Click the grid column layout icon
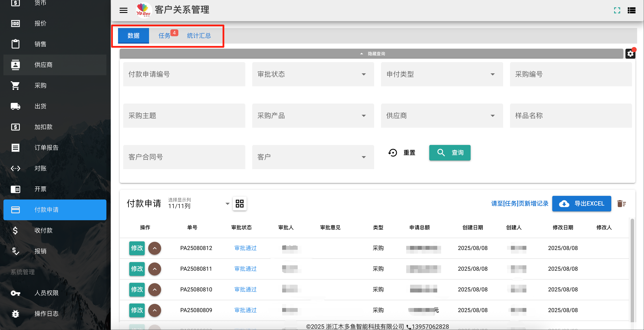The height and width of the screenshot is (330, 644). pos(240,204)
